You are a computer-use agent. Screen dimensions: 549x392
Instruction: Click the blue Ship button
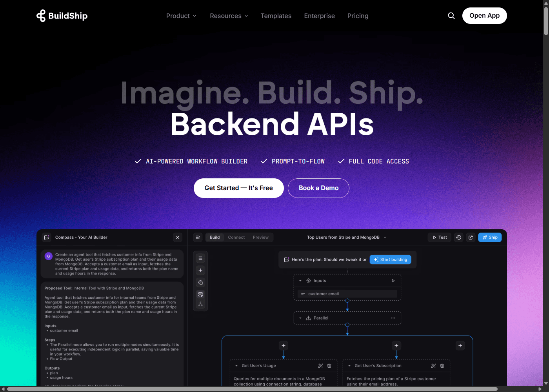point(490,238)
